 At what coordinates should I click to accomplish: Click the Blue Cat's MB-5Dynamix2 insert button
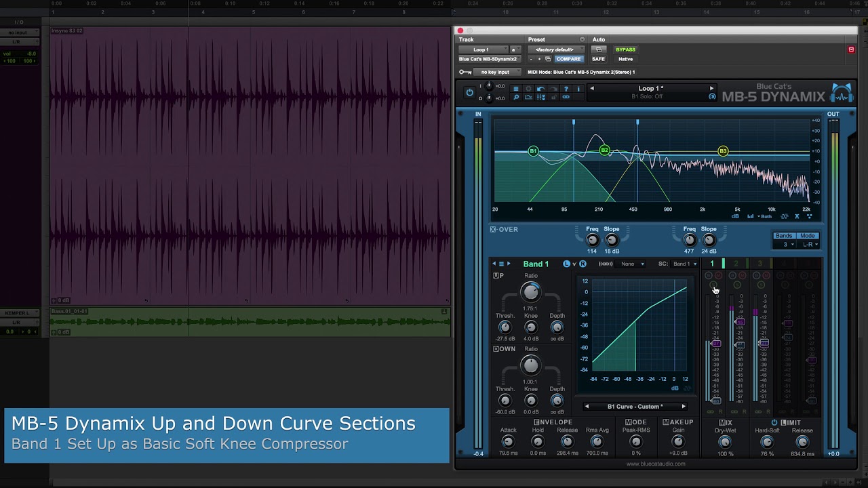click(490, 59)
